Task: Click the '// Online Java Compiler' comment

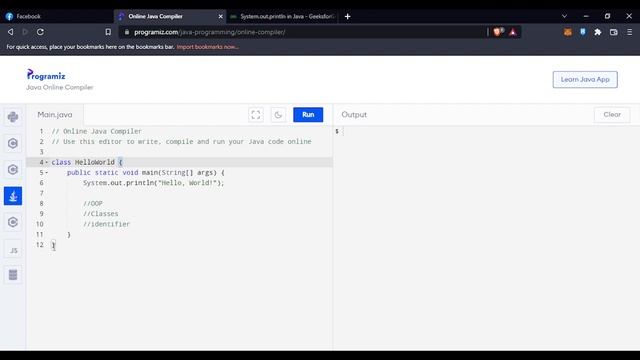Action: (96, 131)
